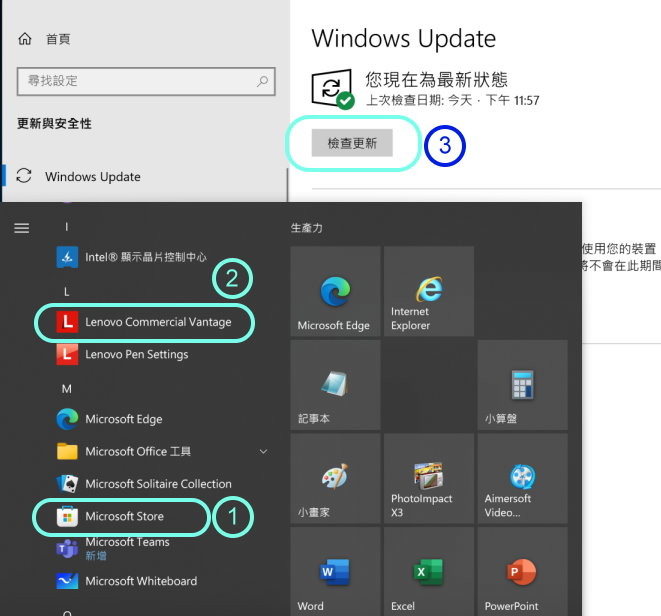Click Intel® 顯示晶片控制中心 entry text
The width and height of the screenshot is (661, 616).
coord(146,257)
